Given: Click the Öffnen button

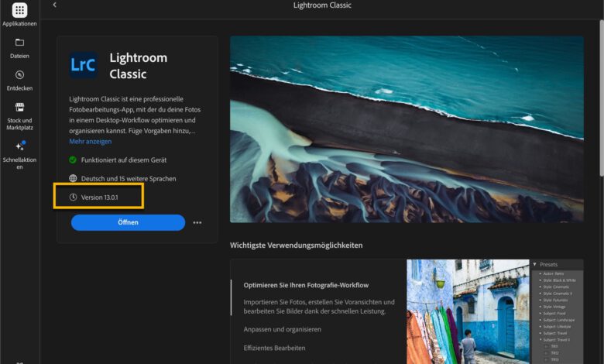Looking at the screenshot, I should coord(128,222).
